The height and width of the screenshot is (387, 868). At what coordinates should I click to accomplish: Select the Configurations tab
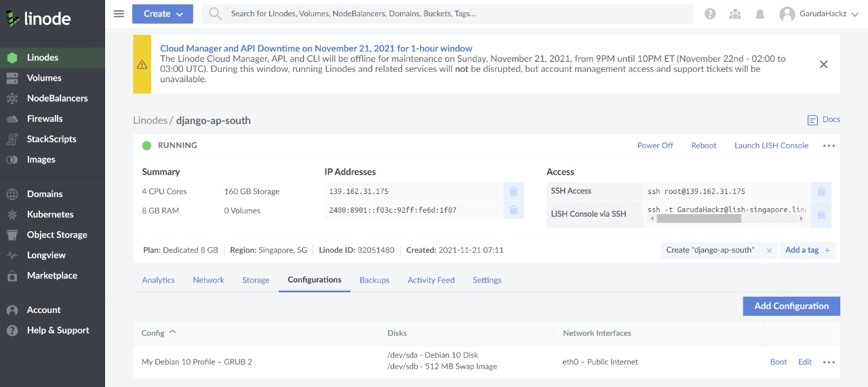tap(315, 280)
